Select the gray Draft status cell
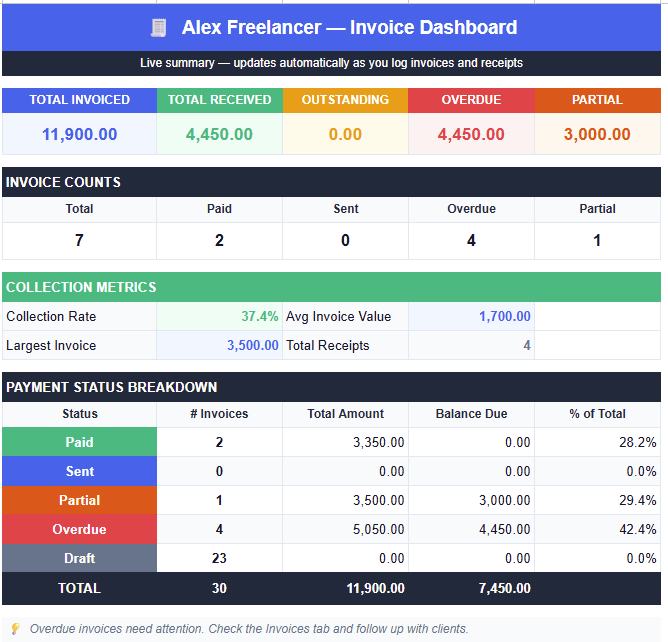This screenshot has height=642, width=668. coord(79,558)
